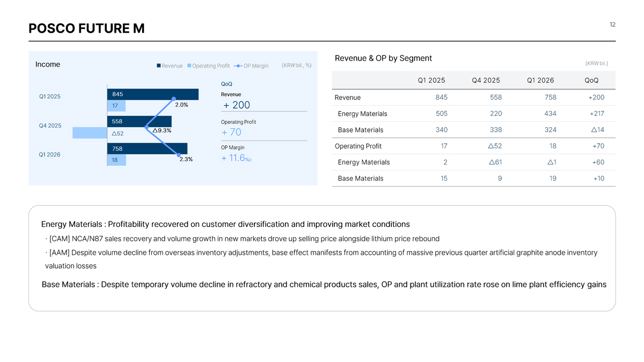Select the [AAM] volume decline bullet line

pos(321,253)
